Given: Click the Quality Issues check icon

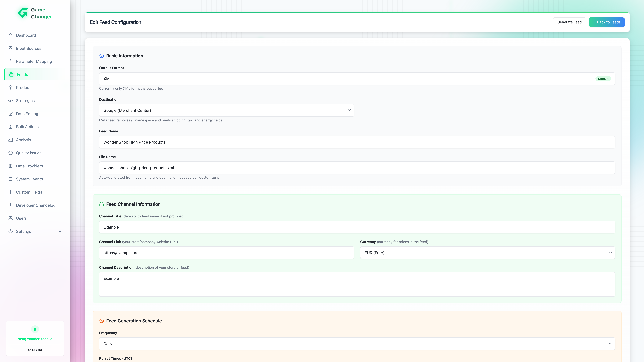Looking at the screenshot, I should pyautogui.click(x=10, y=153).
